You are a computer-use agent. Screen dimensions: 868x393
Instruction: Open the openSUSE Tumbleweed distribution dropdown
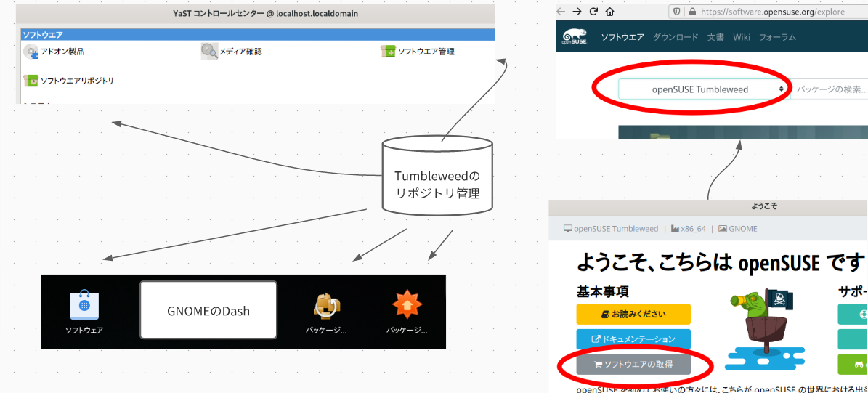704,89
